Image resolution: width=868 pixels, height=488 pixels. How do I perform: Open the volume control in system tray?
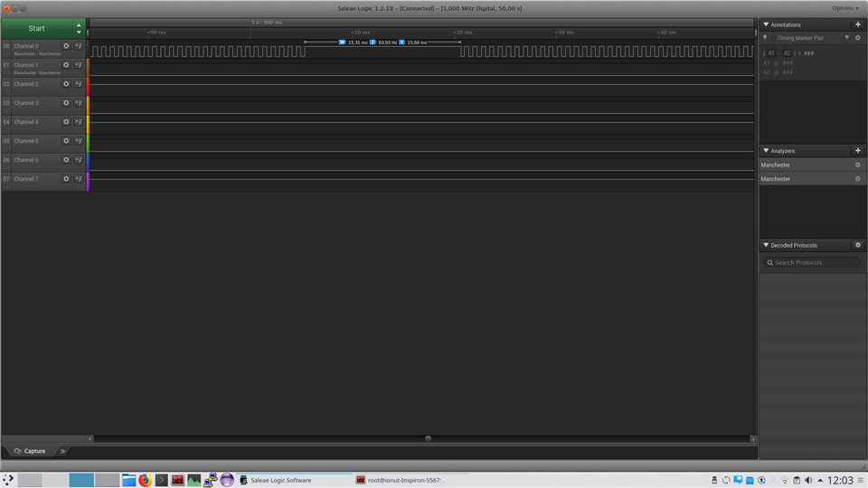pos(808,480)
